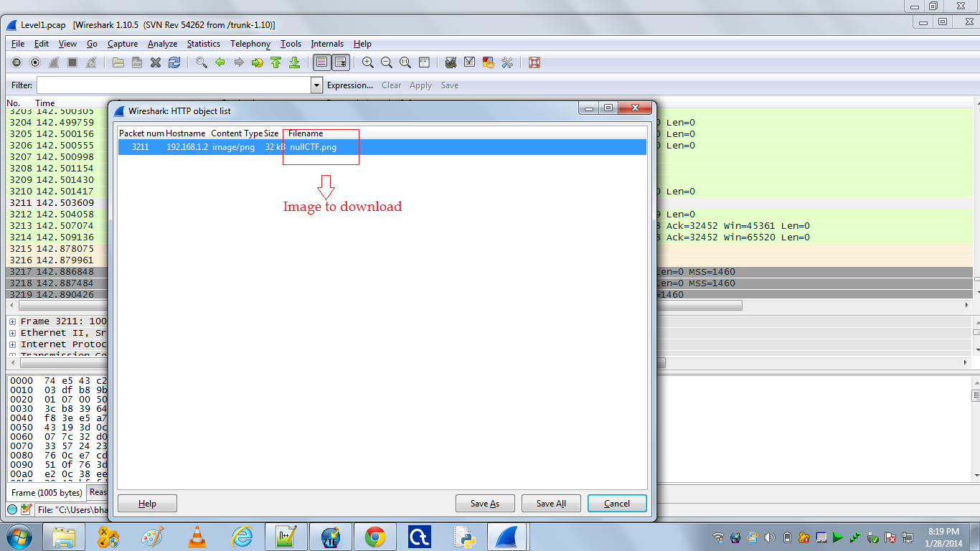Open a capture file folder icon
This screenshot has width=980, height=551.
118,62
